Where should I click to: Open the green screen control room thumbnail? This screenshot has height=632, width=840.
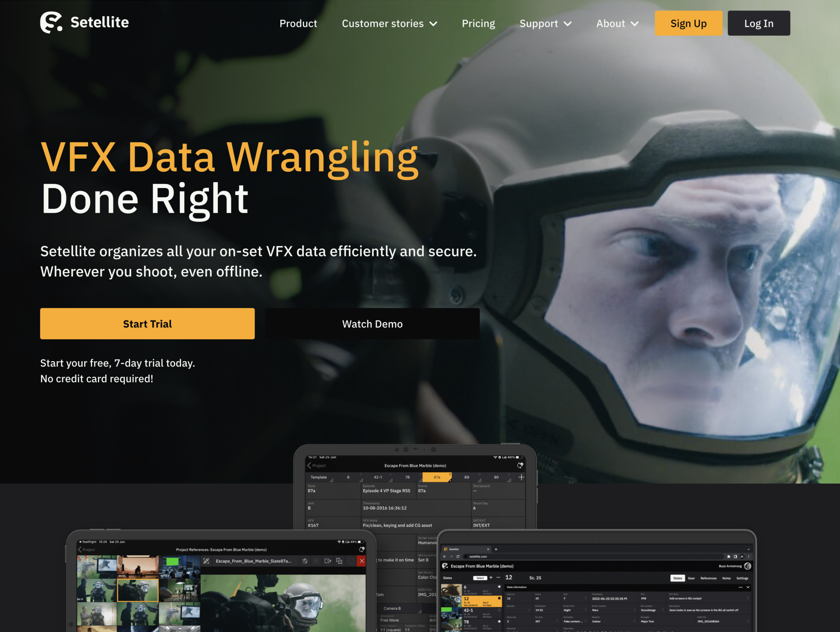(x=179, y=567)
